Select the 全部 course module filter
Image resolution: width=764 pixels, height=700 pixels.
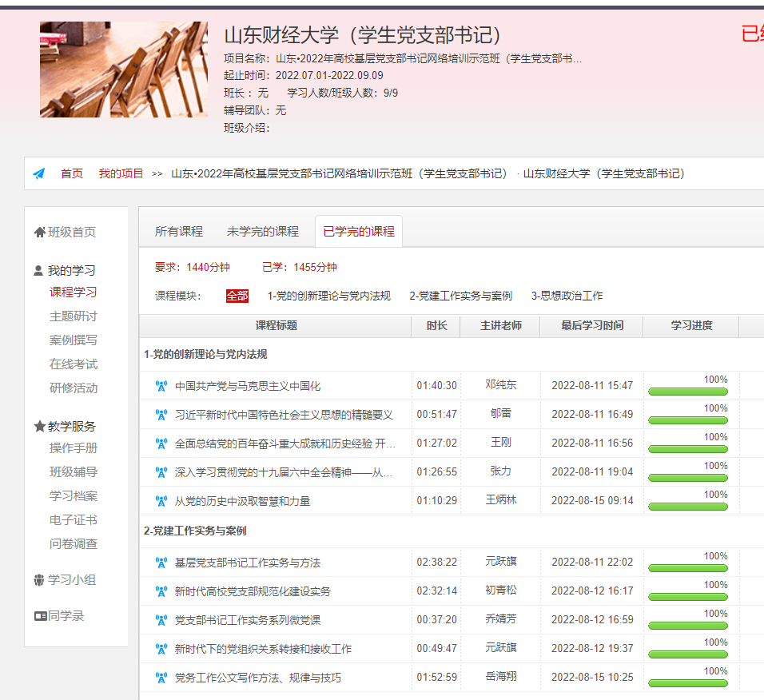237,296
